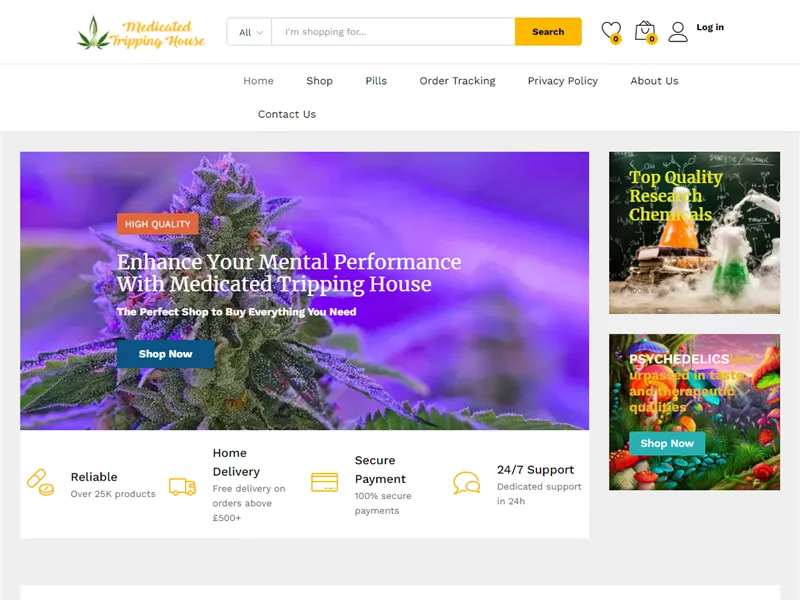Switch to the Pills navigation tab
This screenshot has width=800, height=600.
pos(376,81)
